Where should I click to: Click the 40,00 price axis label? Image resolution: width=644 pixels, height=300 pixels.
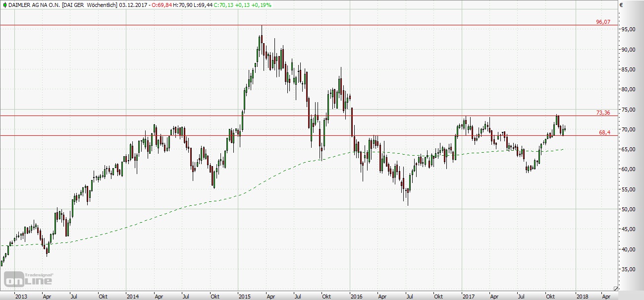tap(628, 249)
